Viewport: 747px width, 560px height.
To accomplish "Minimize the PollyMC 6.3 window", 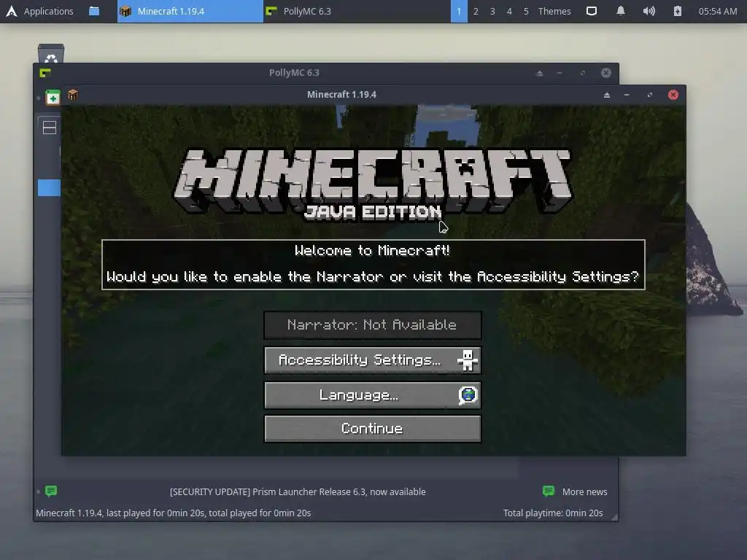I will [560, 73].
